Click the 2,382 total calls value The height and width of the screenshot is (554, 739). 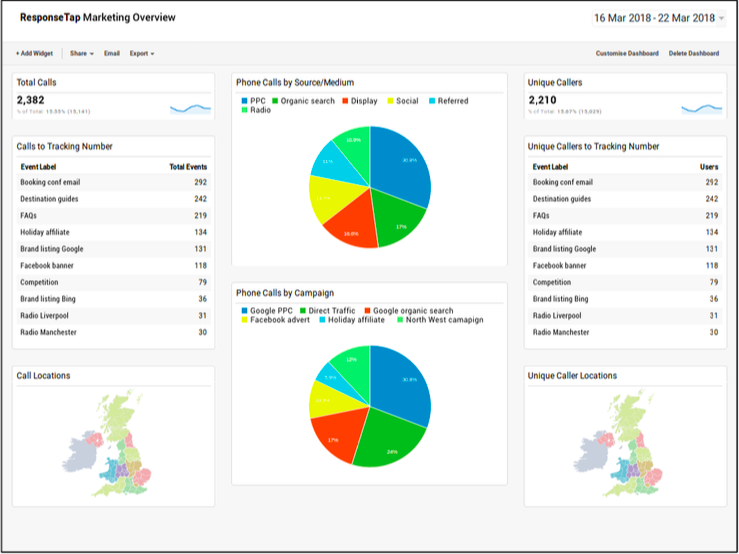point(31,100)
